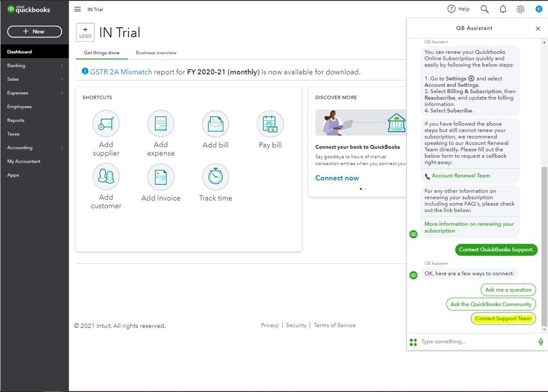Click the Add supplier shortcut icon
Viewport: 548px width, 392px height.
click(106, 124)
